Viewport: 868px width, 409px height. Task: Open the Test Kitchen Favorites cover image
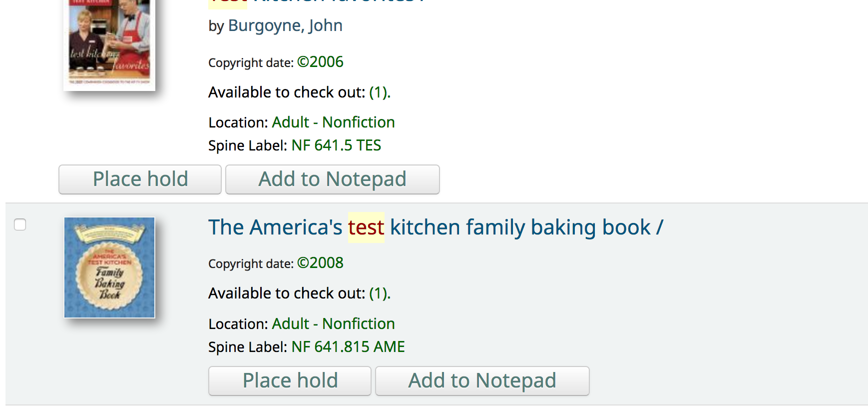pos(109,44)
